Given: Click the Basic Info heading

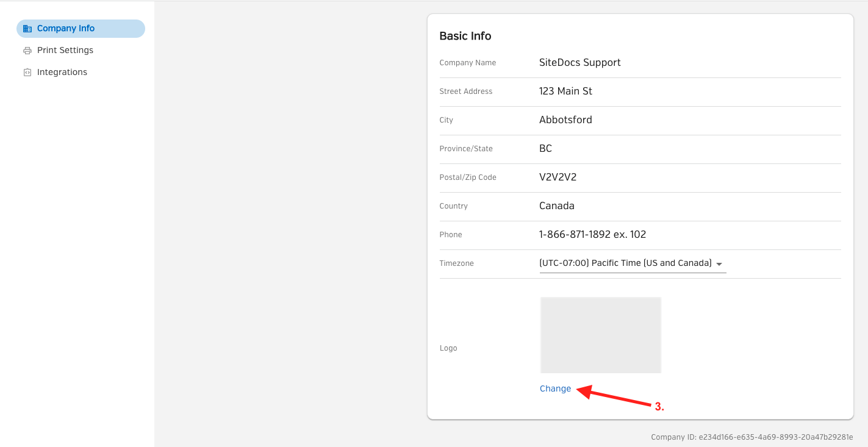Looking at the screenshot, I should point(465,36).
